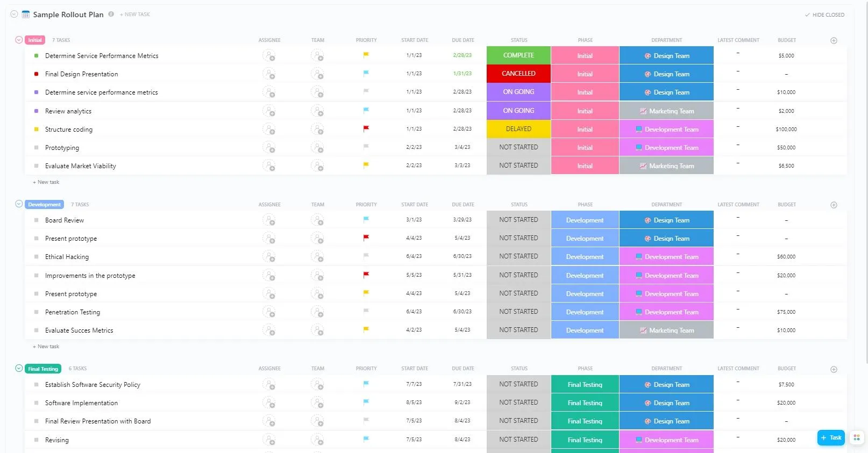The width and height of the screenshot is (868, 453).
Task: Open the apps grid icon at bottom right
Action: (x=857, y=437)
